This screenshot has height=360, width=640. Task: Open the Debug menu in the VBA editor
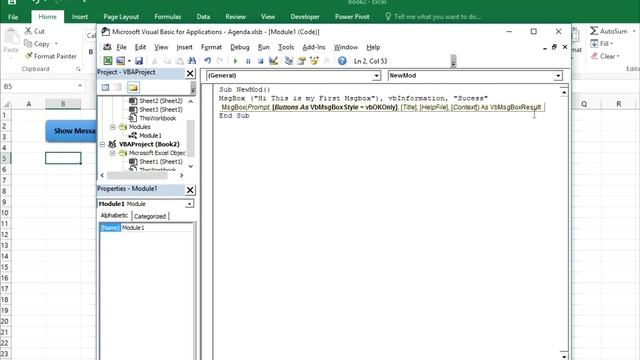coord(240,47)
